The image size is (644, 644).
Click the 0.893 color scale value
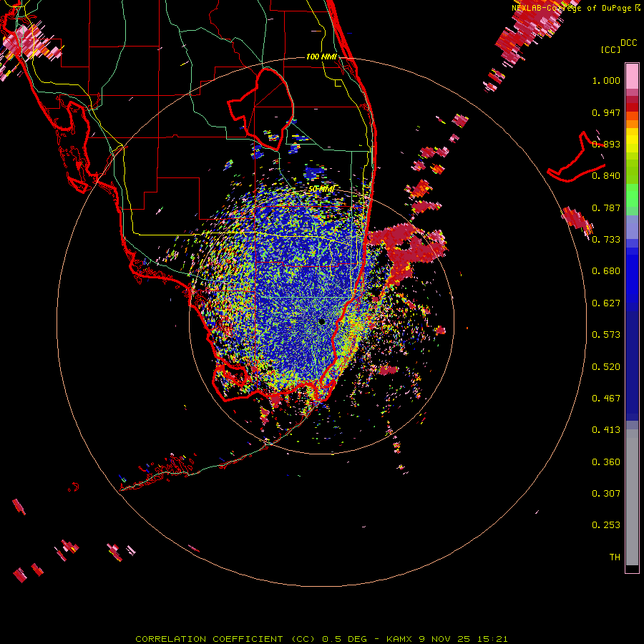[606, 144]
